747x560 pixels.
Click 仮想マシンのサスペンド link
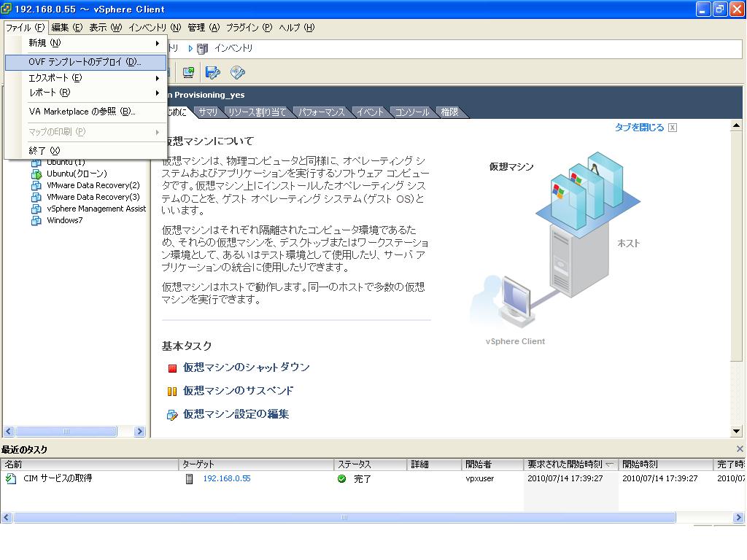(x=239, y=391)
